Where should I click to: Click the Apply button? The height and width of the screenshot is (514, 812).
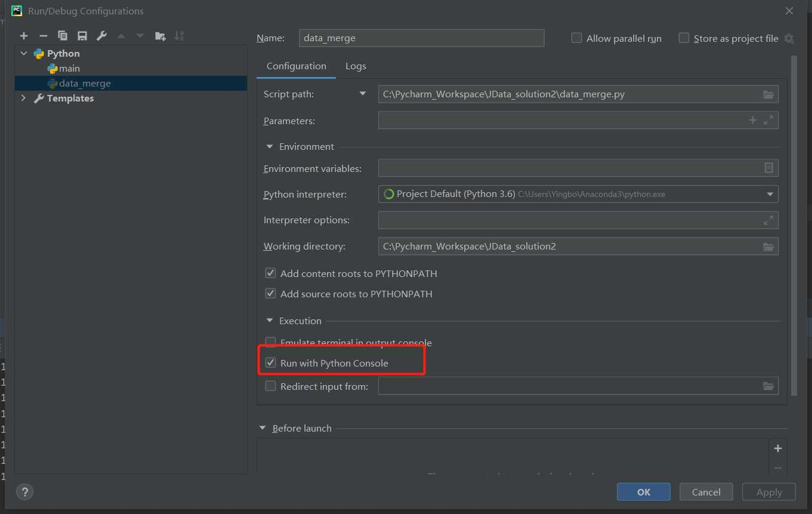point(769,492)
